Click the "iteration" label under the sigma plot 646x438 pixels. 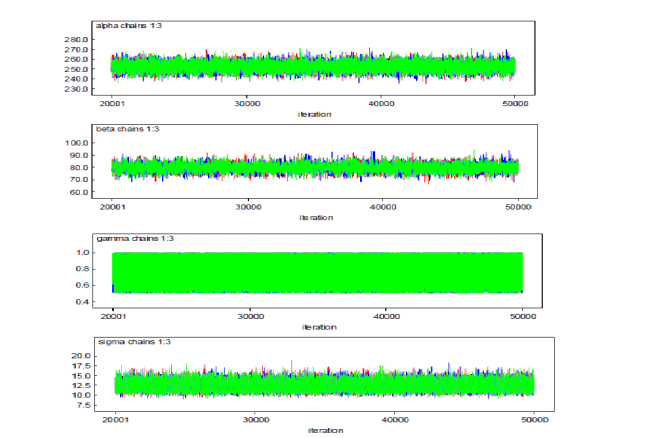pyautogui.click(x=326, y=430)
